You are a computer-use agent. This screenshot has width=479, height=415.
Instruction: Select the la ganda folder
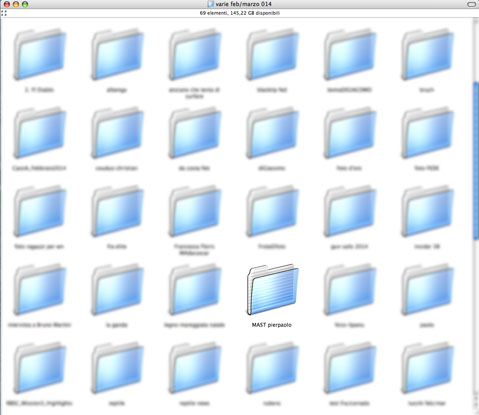pos(117,289)
